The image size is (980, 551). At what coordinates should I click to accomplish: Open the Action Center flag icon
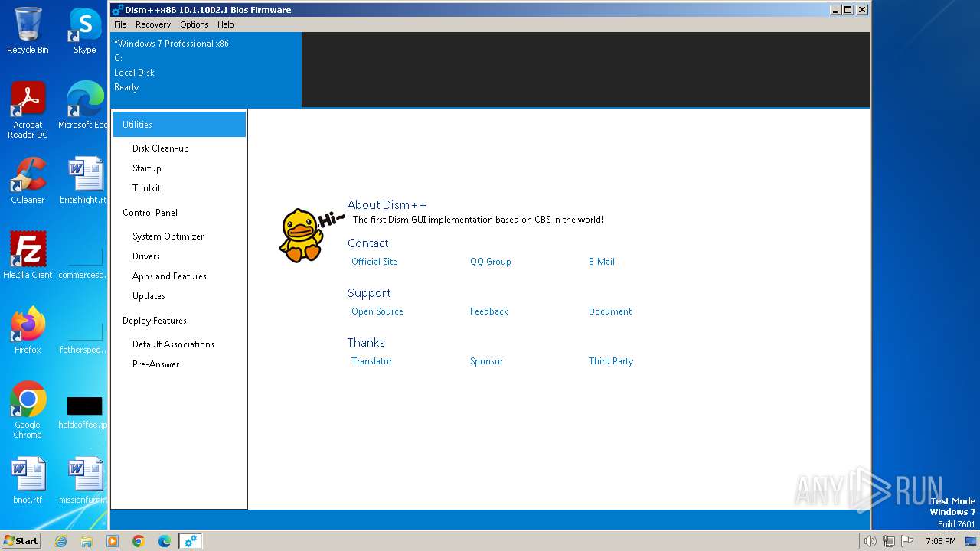pos(906,541)
